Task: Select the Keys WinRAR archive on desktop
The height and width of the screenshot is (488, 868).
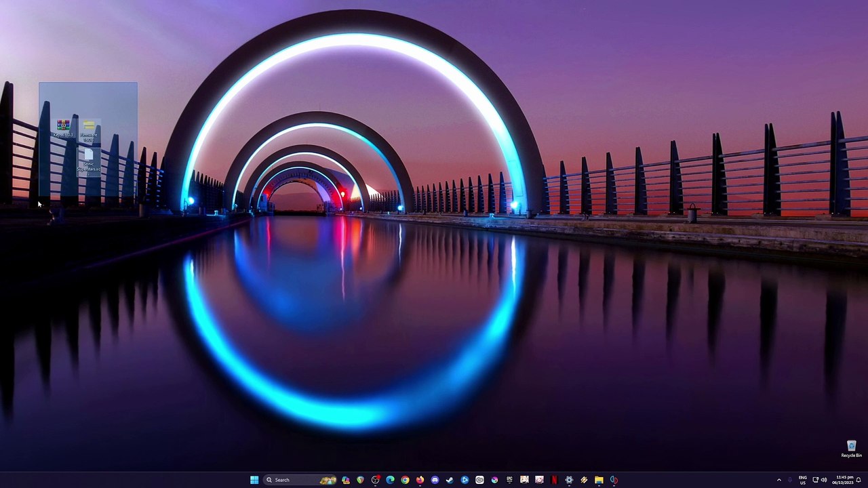Action: 63,127
